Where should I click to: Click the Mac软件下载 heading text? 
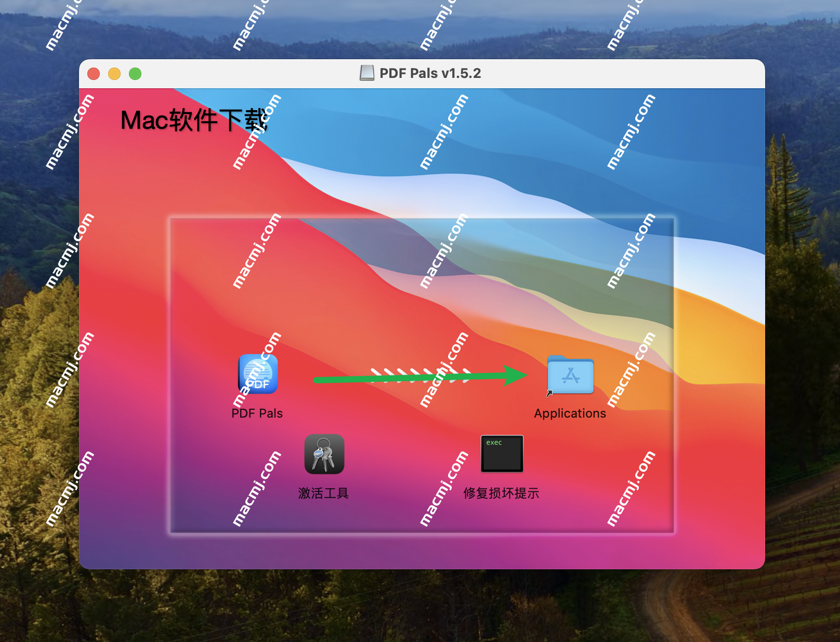coord(194,120)
